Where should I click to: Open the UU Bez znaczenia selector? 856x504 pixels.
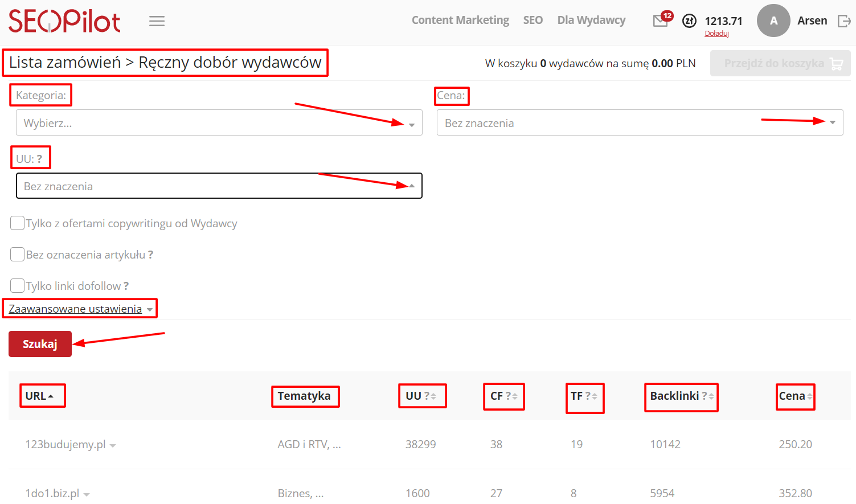[219, 186]
